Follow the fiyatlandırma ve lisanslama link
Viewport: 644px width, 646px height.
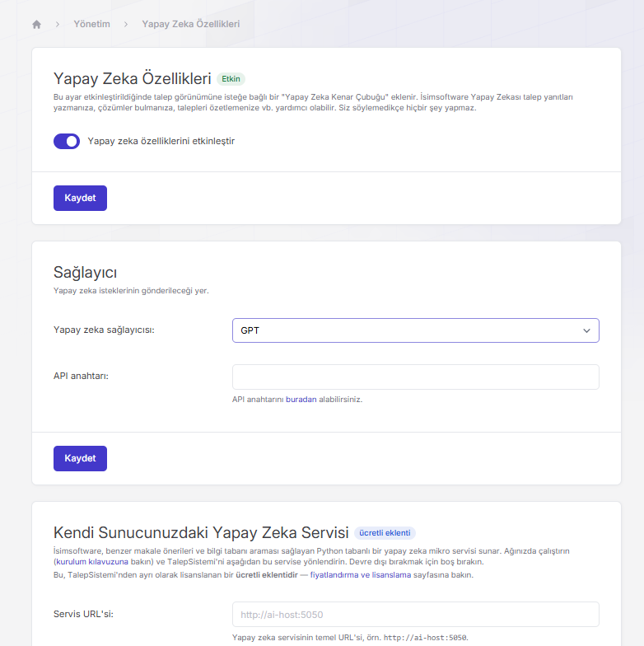point(361,575)
